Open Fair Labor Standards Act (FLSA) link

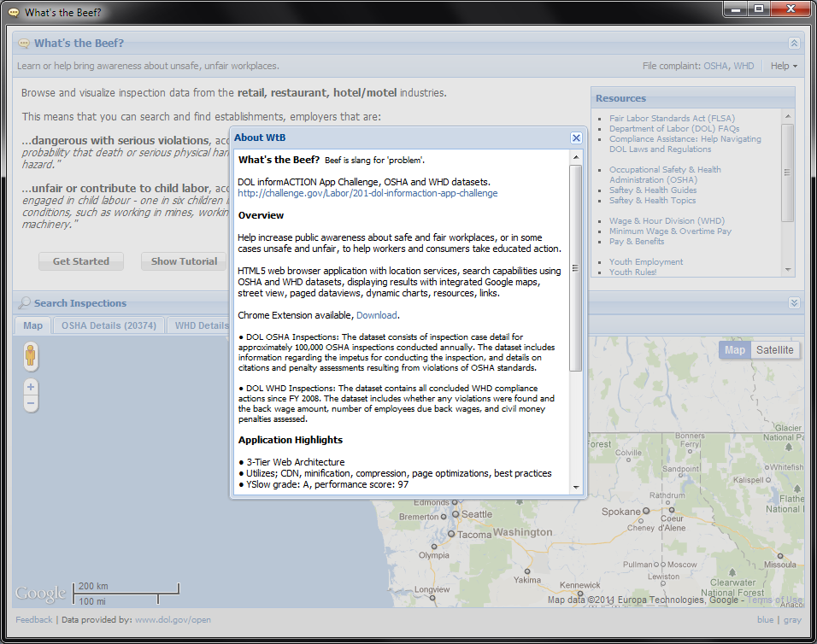[x=673, y=118]
